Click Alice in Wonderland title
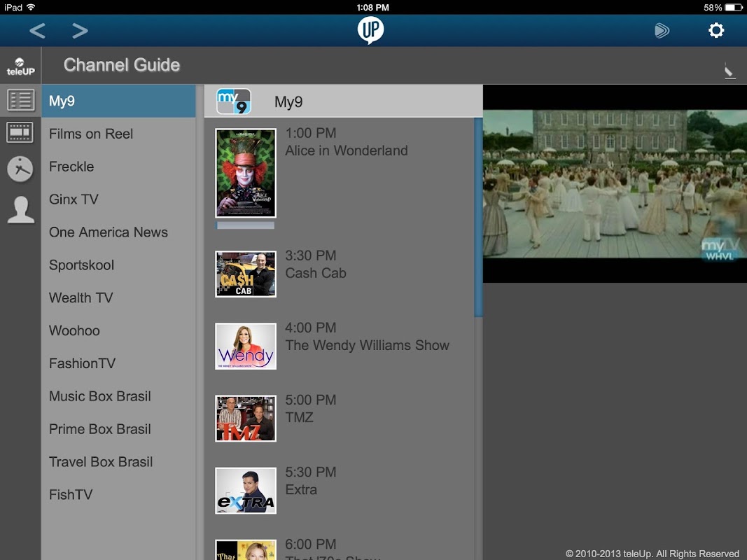Screen dimensions: 747x560 tap(347, 151)
